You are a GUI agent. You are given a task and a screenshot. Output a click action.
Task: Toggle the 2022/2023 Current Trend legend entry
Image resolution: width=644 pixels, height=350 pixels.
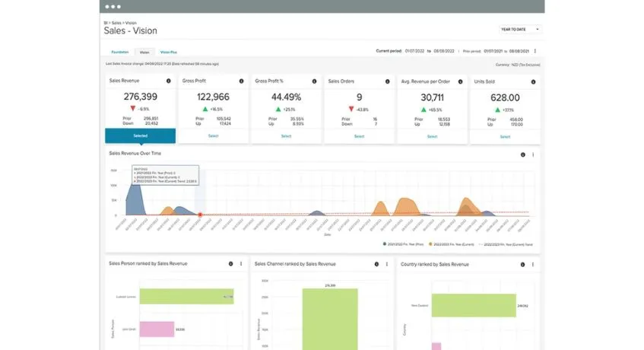click(x=506, y=244)
